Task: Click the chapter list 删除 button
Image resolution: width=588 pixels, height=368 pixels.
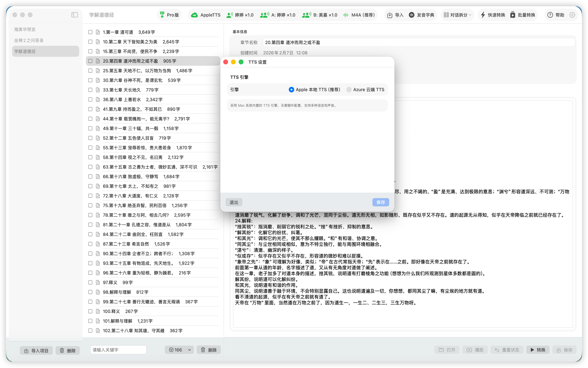Action: [x=209, y=350]
